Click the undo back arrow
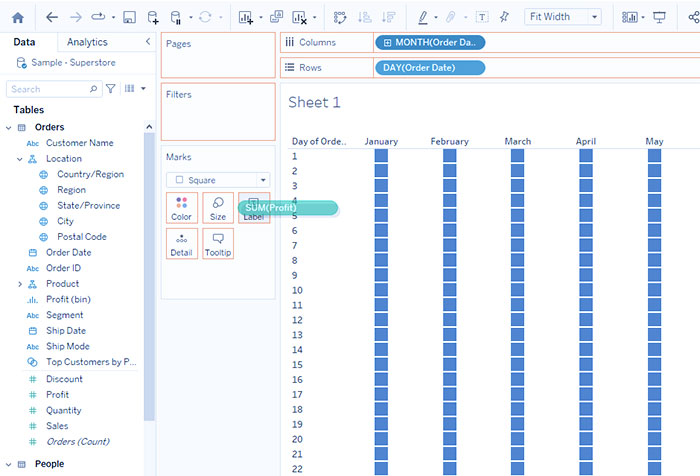Screen dimensions: 700x476 [52, 17]
